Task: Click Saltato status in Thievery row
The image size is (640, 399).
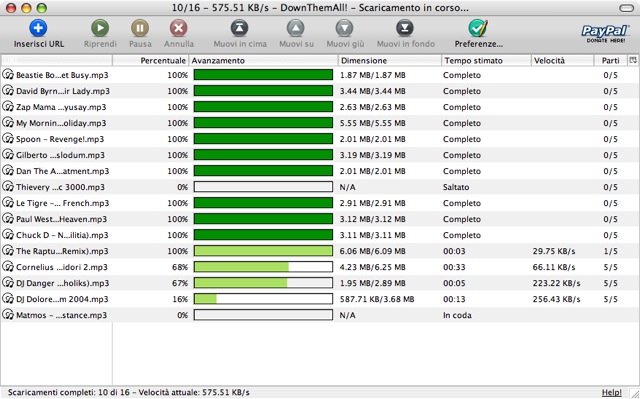Action: 456,187
